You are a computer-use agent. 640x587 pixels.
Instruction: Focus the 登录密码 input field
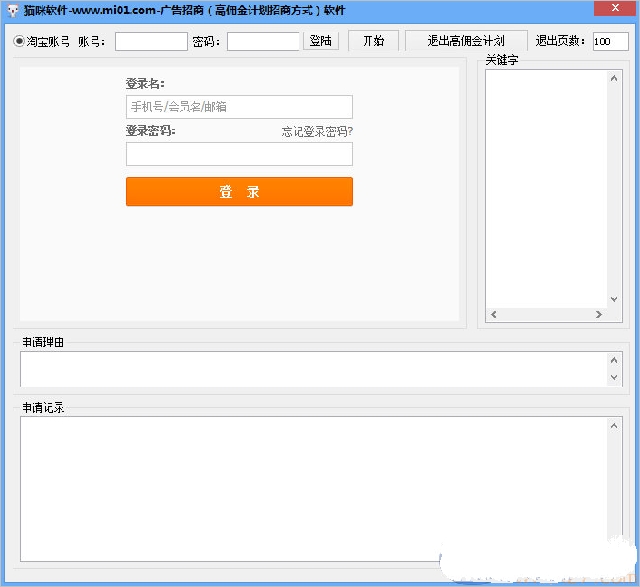click(239, 154)
